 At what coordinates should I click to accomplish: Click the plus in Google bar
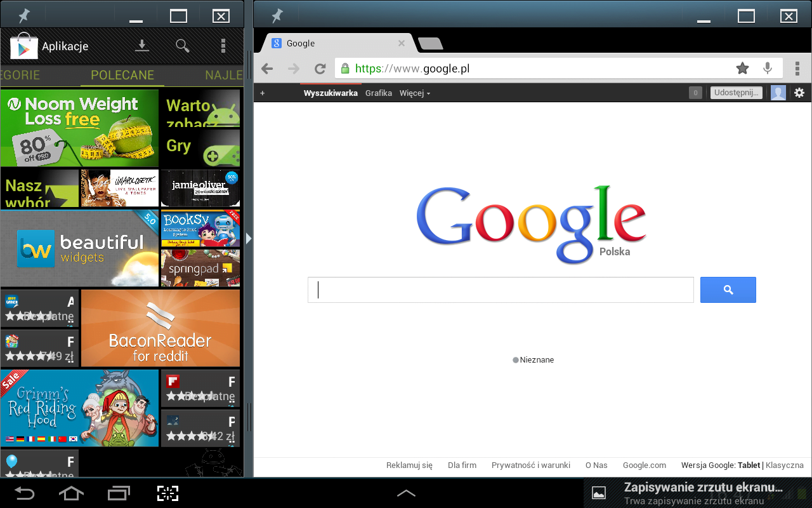pyautogui.click(x=263, y=93)
